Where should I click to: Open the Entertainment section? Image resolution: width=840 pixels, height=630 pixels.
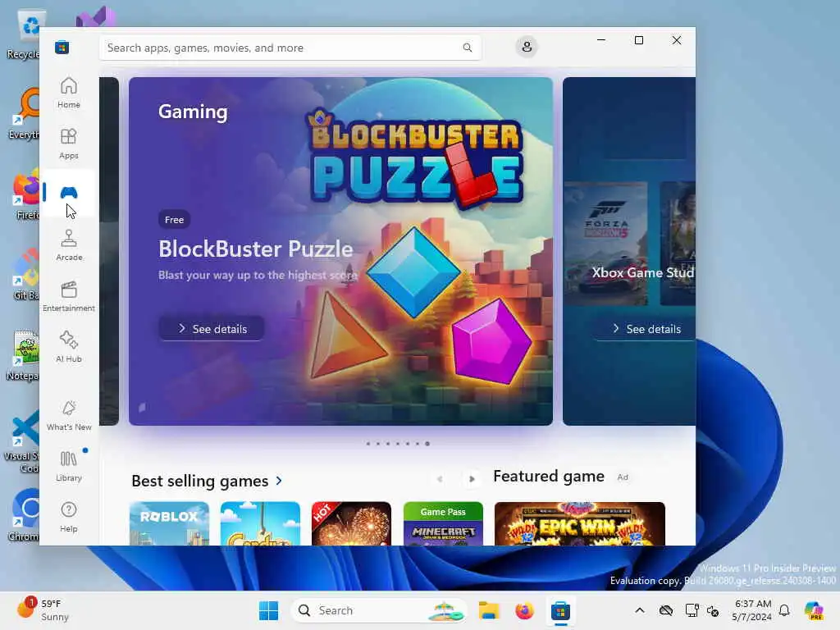pyautogui.click(x=69, y=296)
